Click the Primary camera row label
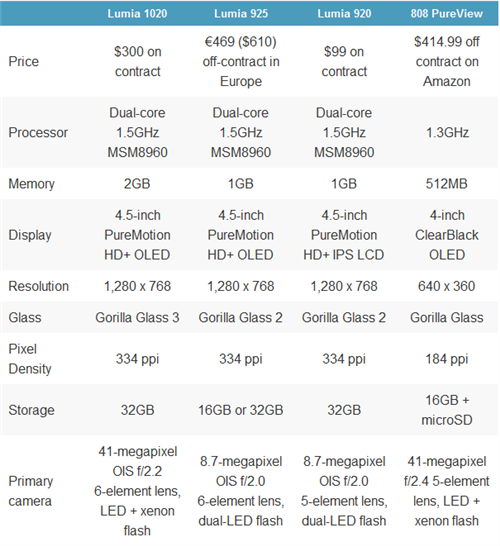500x546 pixels. point(31,491)
